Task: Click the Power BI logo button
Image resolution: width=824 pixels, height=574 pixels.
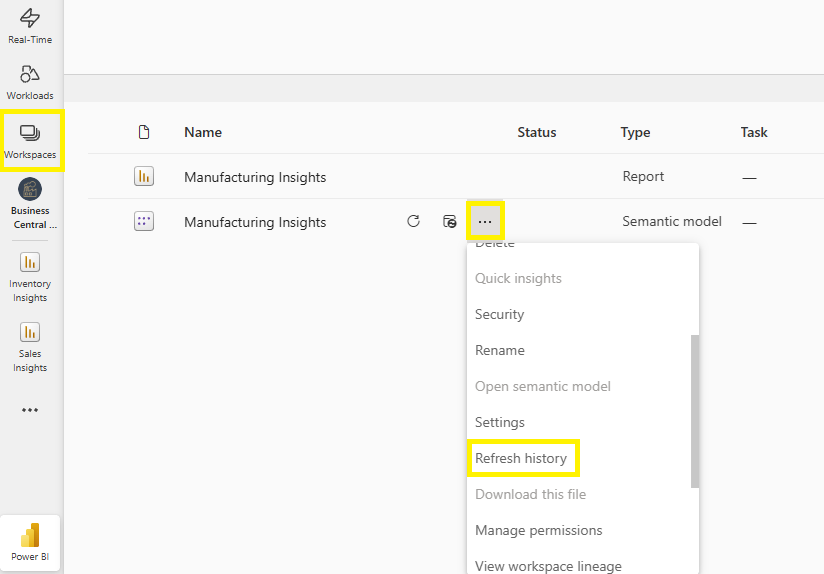Action: 30,541
